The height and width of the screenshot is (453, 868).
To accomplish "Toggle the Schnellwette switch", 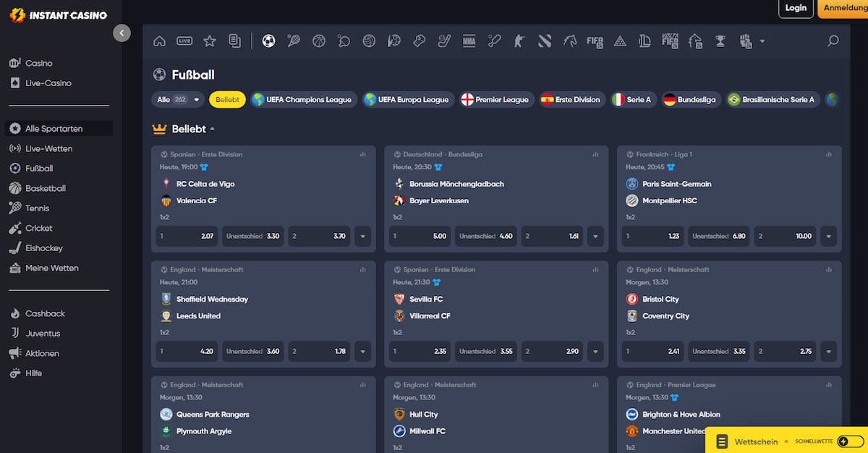I will tap(850, 441).
